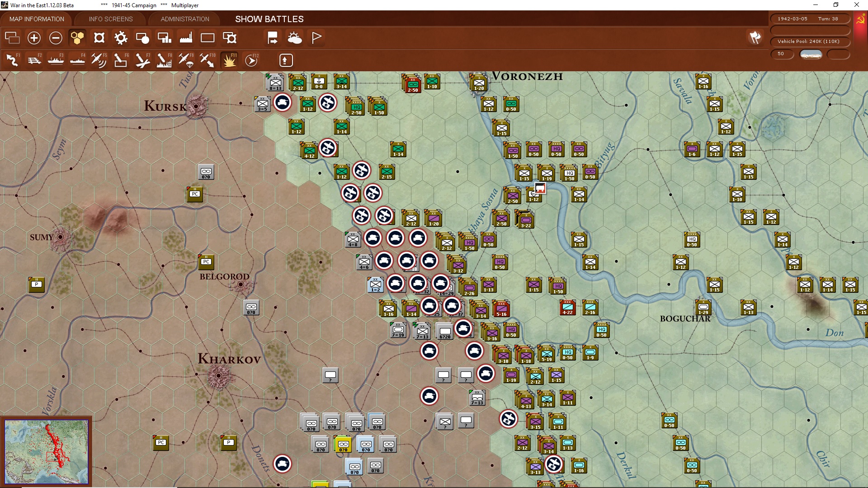Select F6 bomb unit mode

tap(121, 60)
